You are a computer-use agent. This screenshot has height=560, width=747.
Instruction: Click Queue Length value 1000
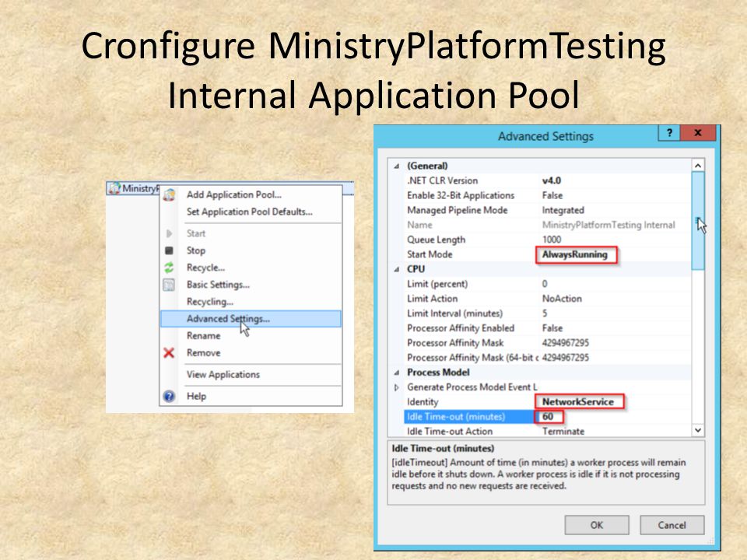[x=552, y=240]
